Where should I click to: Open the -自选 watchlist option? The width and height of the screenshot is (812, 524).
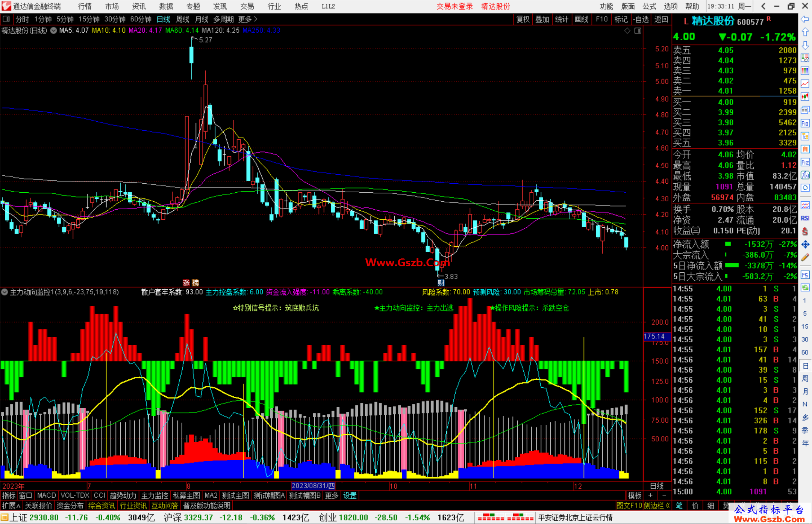point(641,19)
